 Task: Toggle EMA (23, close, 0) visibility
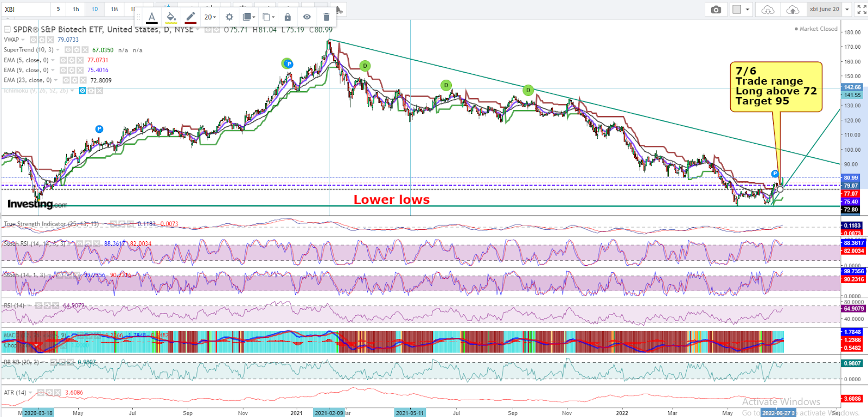[66, 80]
